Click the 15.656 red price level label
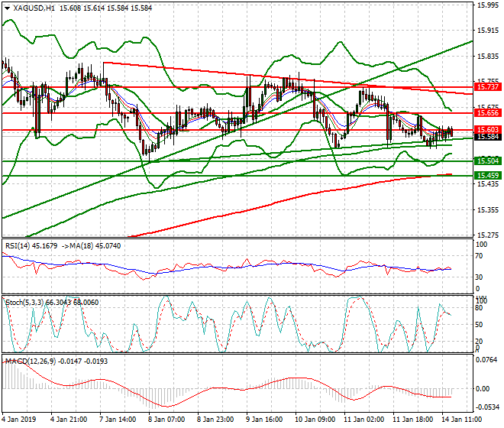The image size is (504, 428). pyautogui.click(x=488, y=113)
